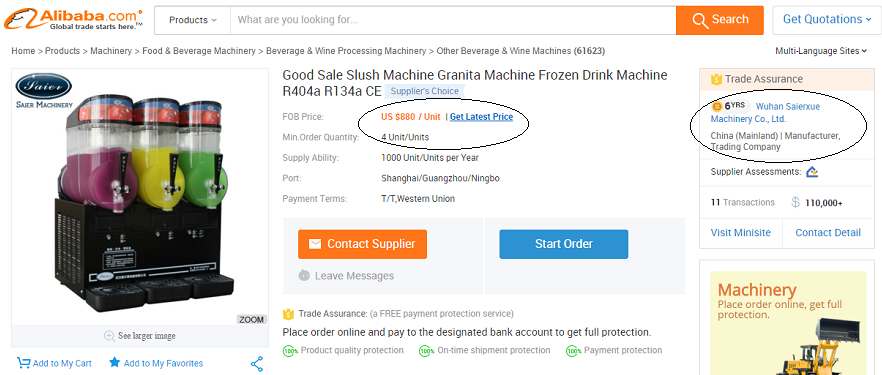Screen dimensions: 882x375
Task: Click the share icon below product image
Action: click(x=257, y=364)
